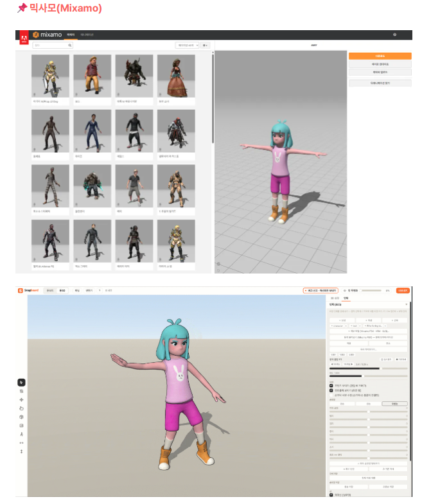Image resolution: width=422 pixels, height=504 pixels.
Task: Click the Snapboard logo icon
Action: [21, 290]
